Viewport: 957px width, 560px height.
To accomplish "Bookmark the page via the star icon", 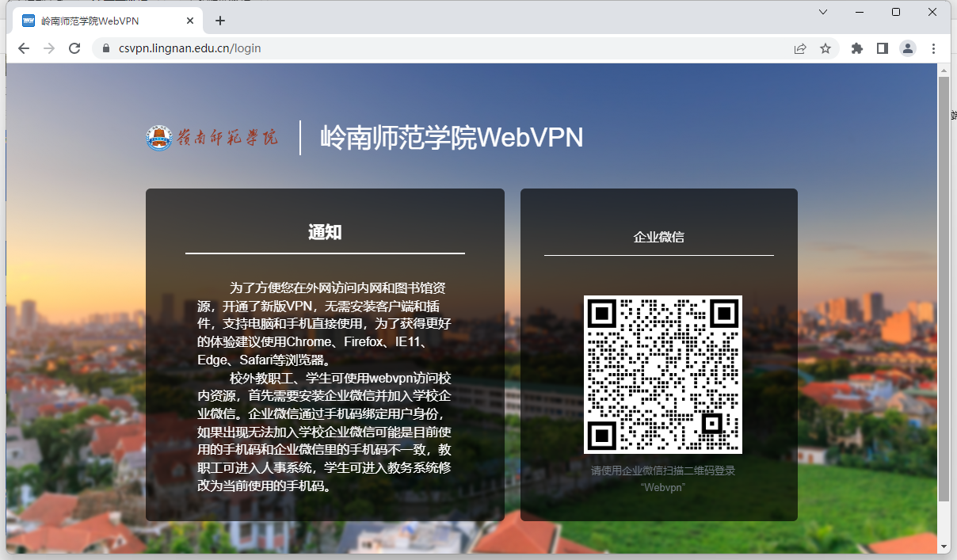I will [x=826, y=48].
